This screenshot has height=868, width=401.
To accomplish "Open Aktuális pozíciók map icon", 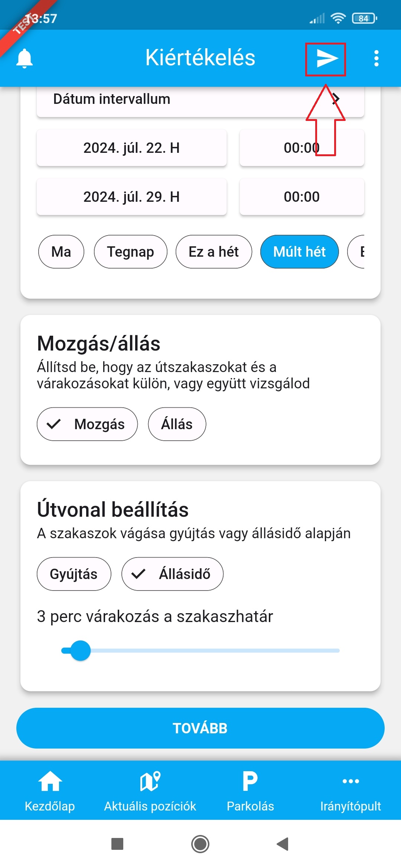I will point(150,781).
